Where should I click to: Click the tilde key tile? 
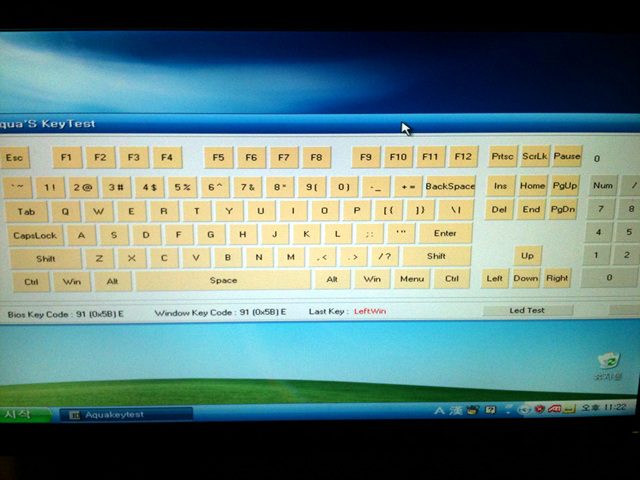click(x=17, y=188)
